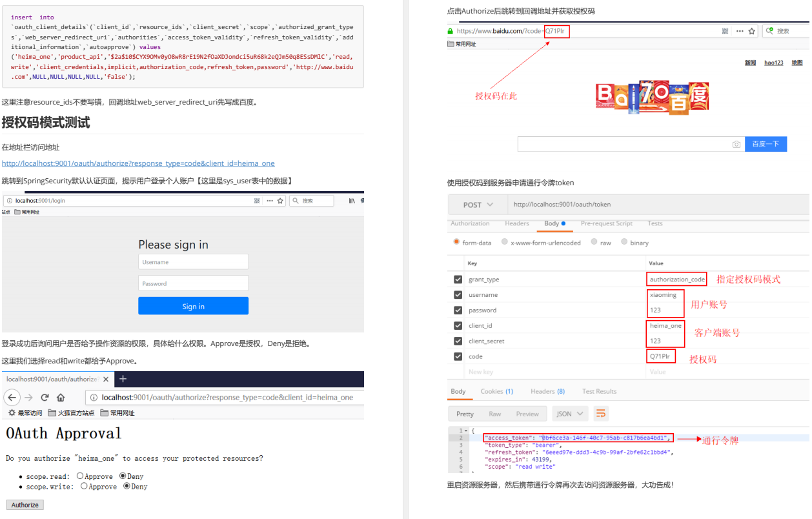Go back in the OAuth approval browser

(12, 397)
